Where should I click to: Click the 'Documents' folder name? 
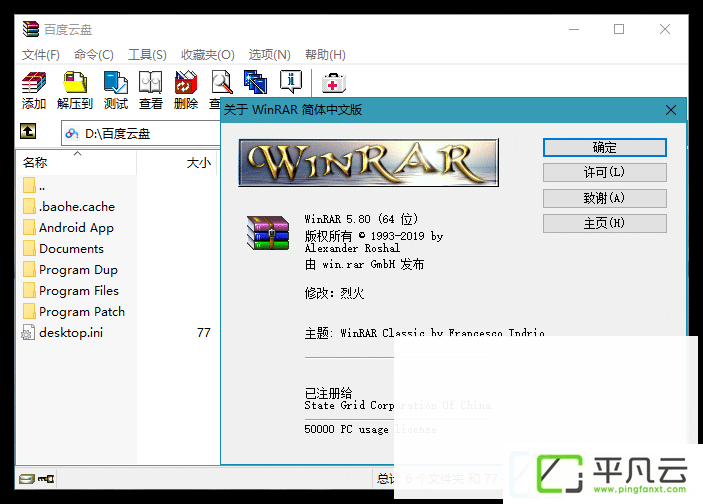[x=71, y=249]
